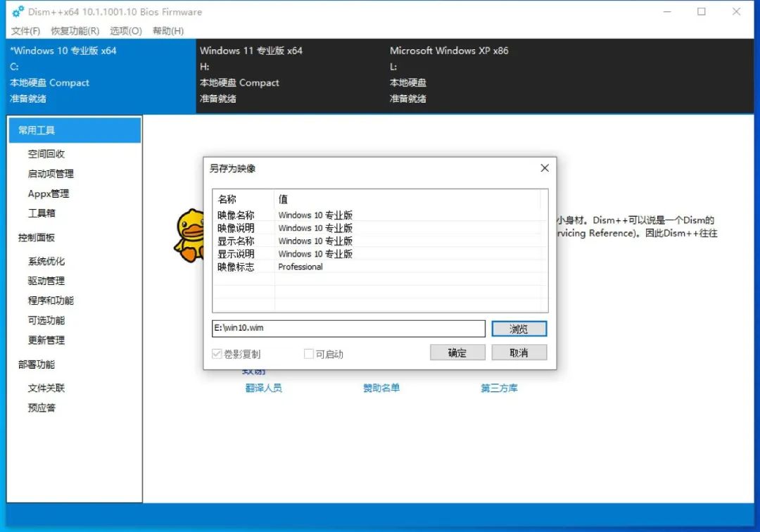This screenshot has height=532, width=760.
Task: Click the E:\win10.wim path input field
Action: pos(348,329)
